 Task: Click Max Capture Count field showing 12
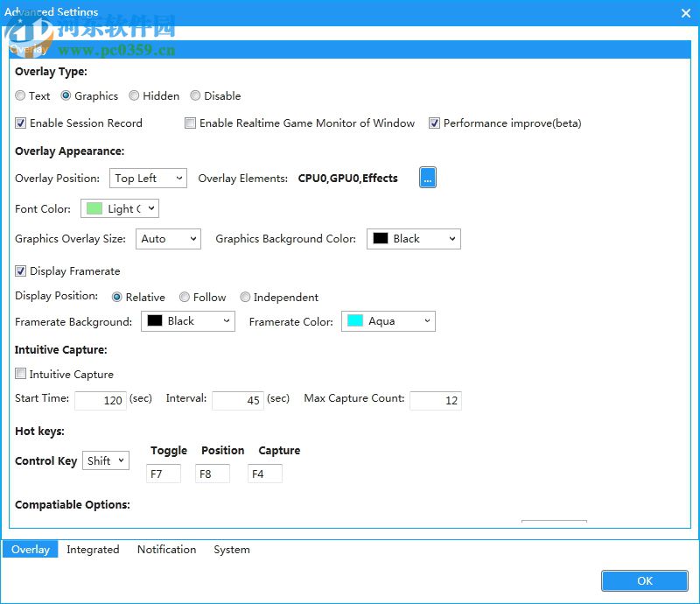[x=436, y=400]
